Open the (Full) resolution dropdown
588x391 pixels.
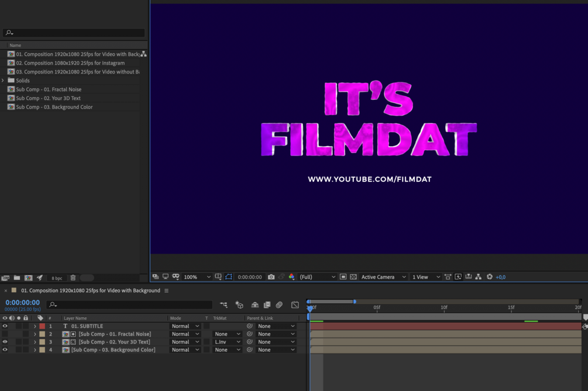[x=317, y=277]
